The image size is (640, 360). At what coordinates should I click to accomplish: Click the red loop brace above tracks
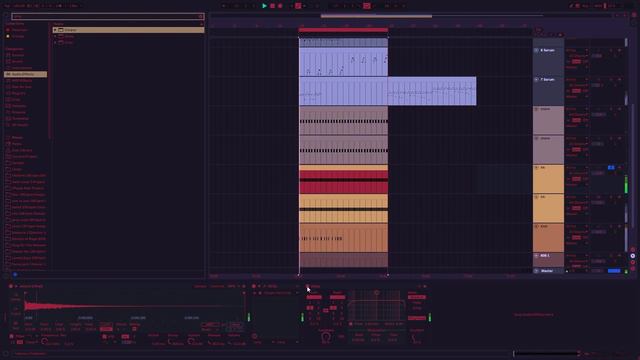[x=343, y=30]
